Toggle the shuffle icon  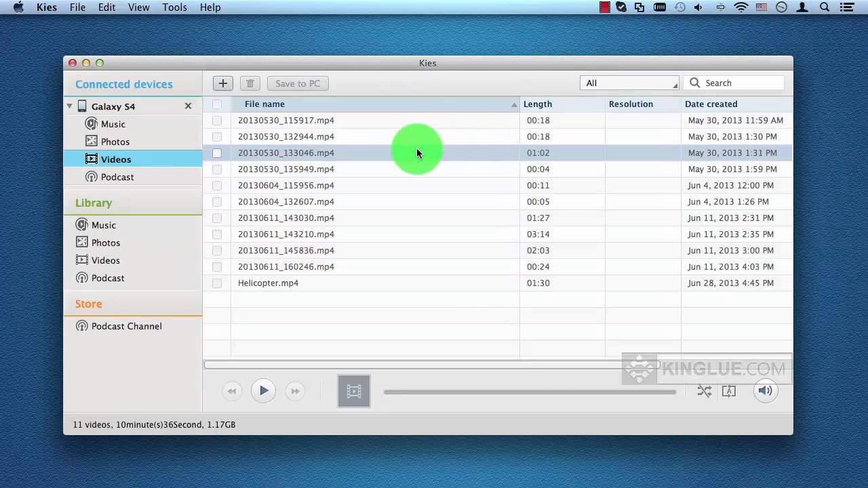click(x=705, y=391)
